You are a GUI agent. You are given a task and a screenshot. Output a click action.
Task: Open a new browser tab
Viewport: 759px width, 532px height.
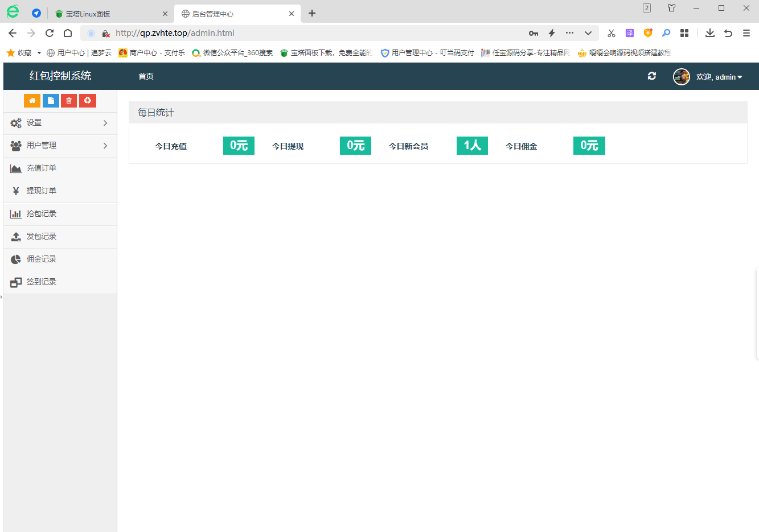[312, 13]
